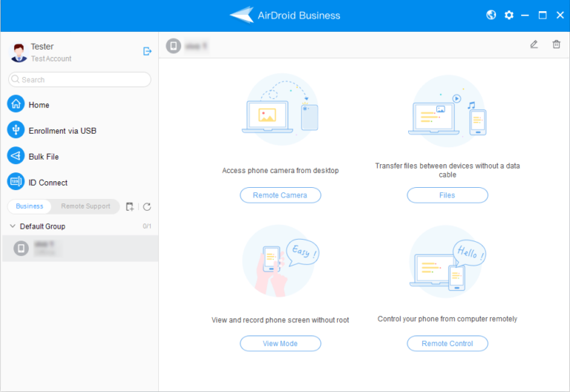The image size is (570, 392).
Task: Click the Remote Camera button
Action: pos(281,195)
